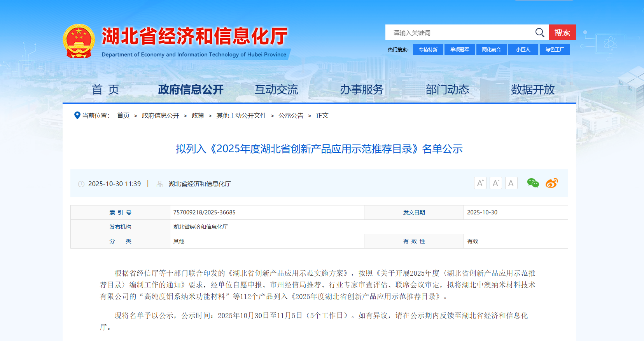This screenshot has width=644, height=341.
Task: Select 数据开放 in the navigation bar
Action: coord(532,90)
